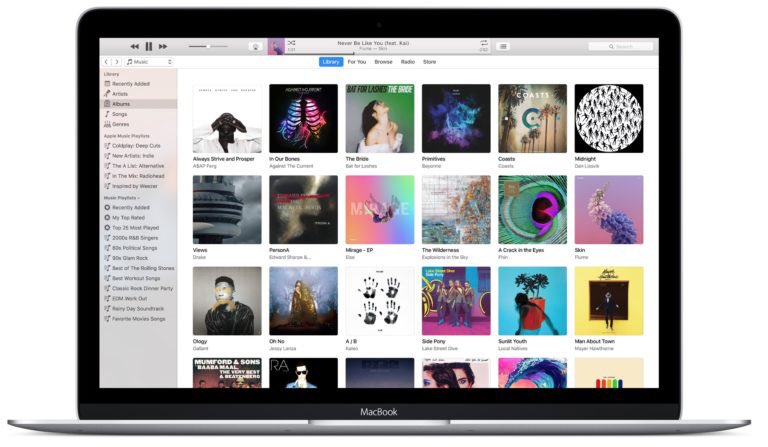Viewport: 768px width, 447px height.
Task: Switch to the For You tab
Action: [357, 62]
